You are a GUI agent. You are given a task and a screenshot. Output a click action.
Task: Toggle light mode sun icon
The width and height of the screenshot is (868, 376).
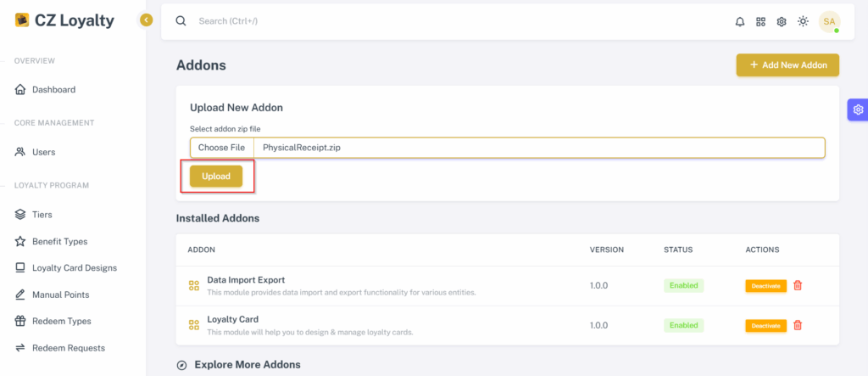coord(803,21)
